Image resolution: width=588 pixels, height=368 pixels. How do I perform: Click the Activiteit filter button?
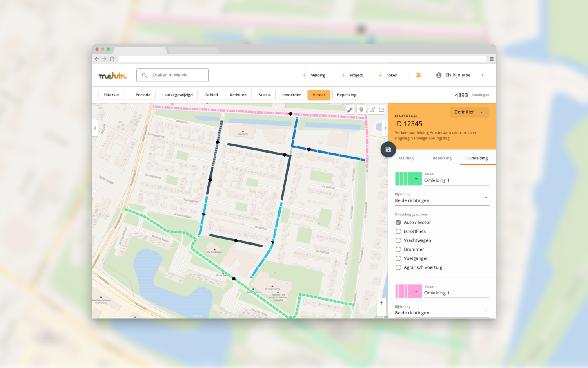(238, 95)
